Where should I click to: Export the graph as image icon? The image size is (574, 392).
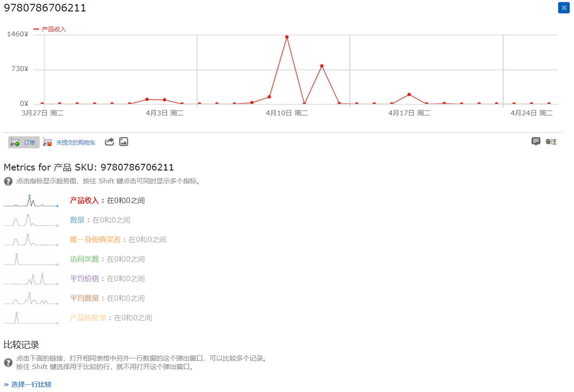[124, 142]
